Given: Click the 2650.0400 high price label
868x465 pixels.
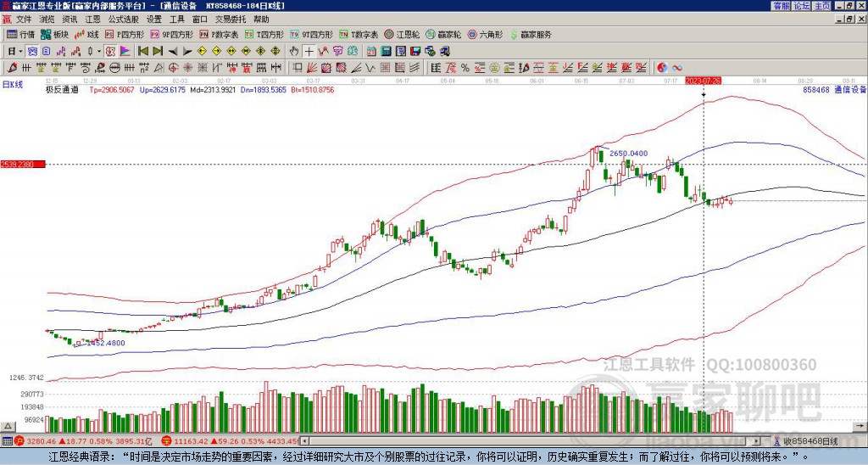Looking at the screenshot, I should [x=628, y=154].
